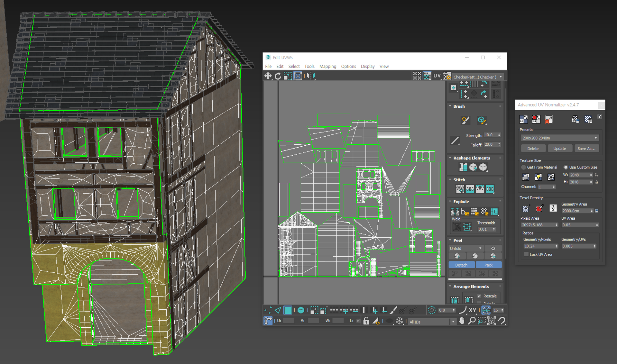
Task: Select the Move Selected Subobject tool
Action: click(268, 76)
